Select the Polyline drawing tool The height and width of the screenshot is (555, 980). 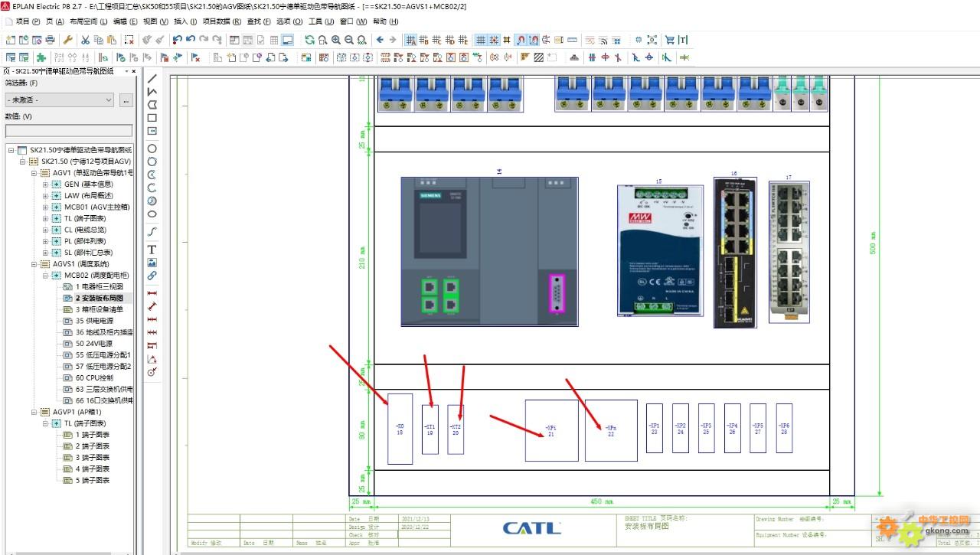(x=152, y=91)
